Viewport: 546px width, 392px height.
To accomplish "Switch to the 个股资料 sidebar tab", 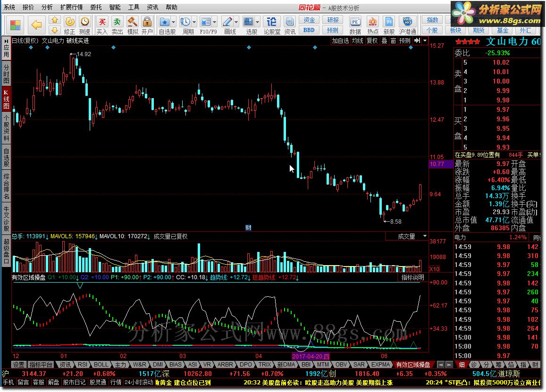I will 6,128.
